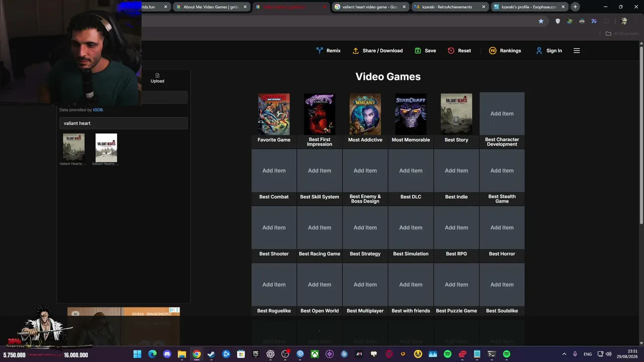Add an item to the Best Combat slot
The image size is (644, 362).
274,170
